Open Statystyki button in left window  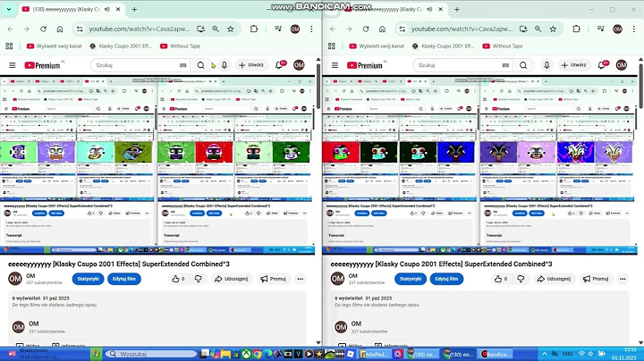point(88,279)
